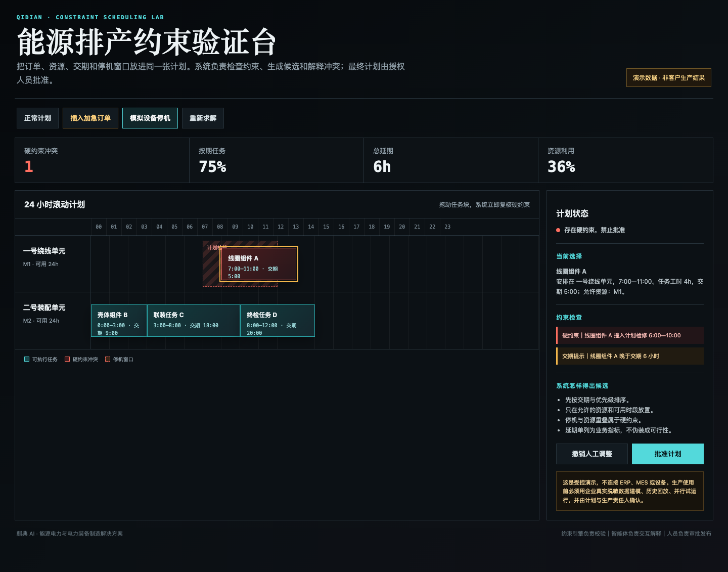
Task: Click the 演示数据 · 非客户生产结果 badge
Action: click(669, 77)
